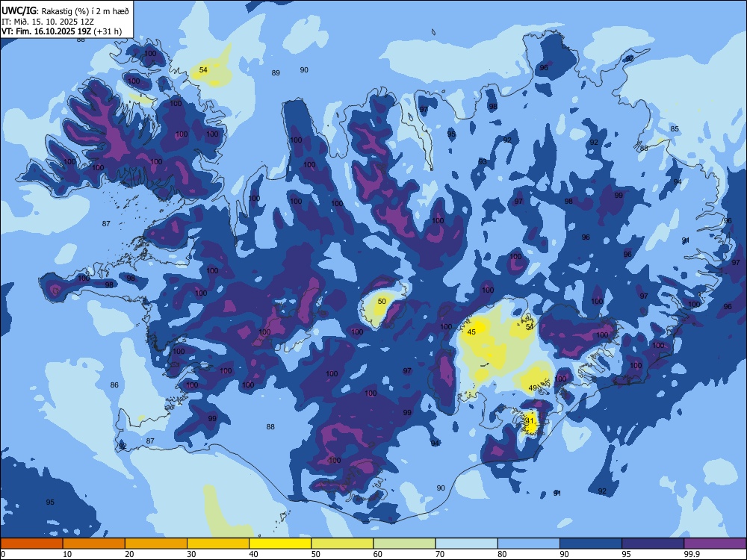Click the dark orange 0–10 legend swatch
Image resolution: width=747 pixels, height=560 pixels.
click(31, 544)
